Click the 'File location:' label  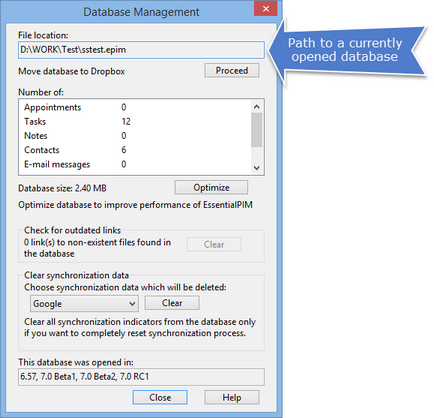43,35
